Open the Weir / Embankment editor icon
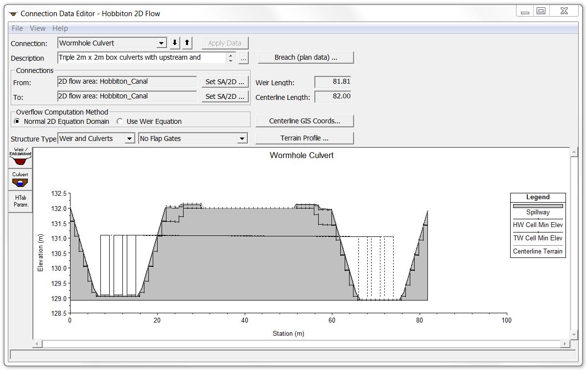The height and width of the screenshot is (371, 588). pyautogui.click(x=21, y=158)
